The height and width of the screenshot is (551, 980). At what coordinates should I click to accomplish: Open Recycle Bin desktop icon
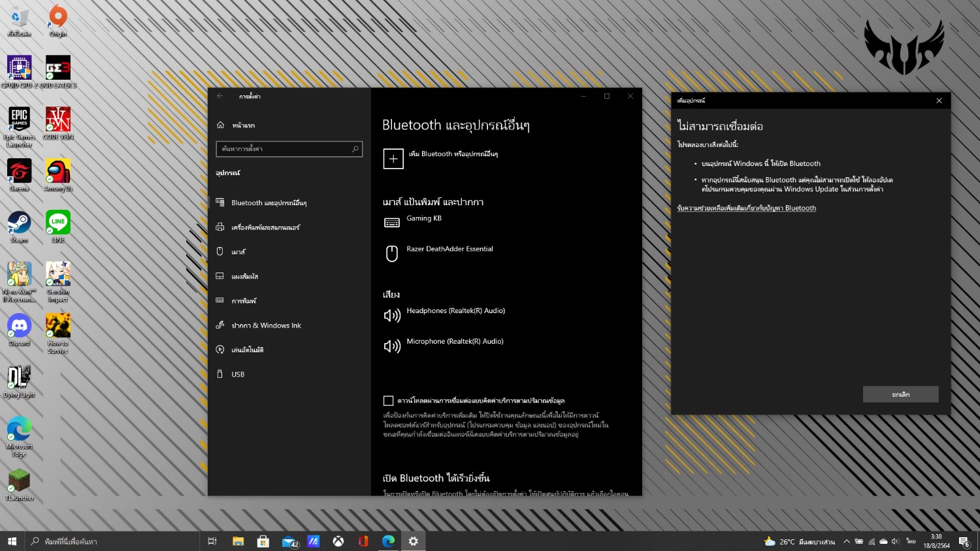pyautogui.click(x=20, y=20)
